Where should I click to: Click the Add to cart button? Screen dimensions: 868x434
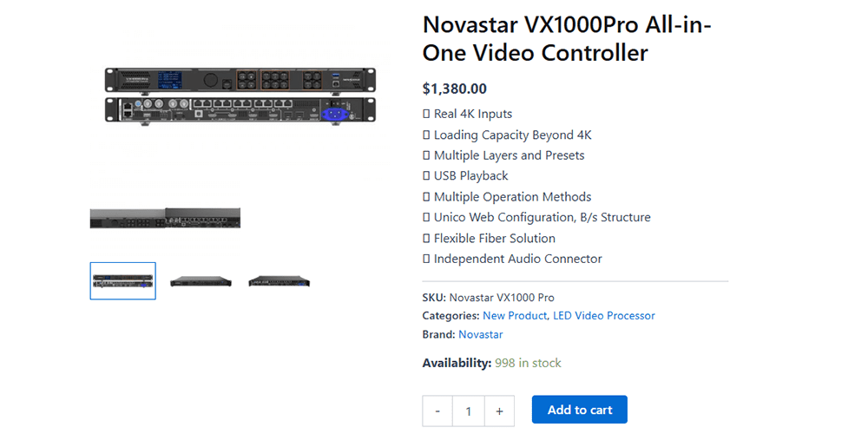pos(579,410)
